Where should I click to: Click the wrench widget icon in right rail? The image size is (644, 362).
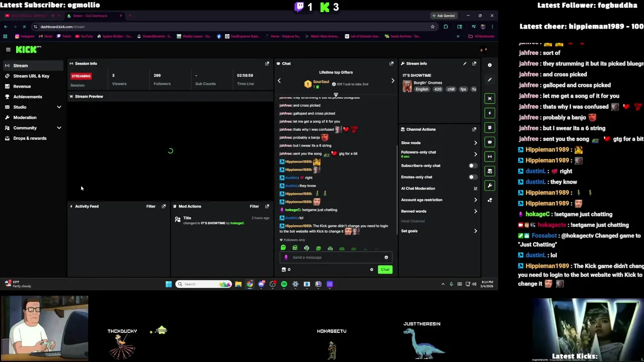coord(490,186)
